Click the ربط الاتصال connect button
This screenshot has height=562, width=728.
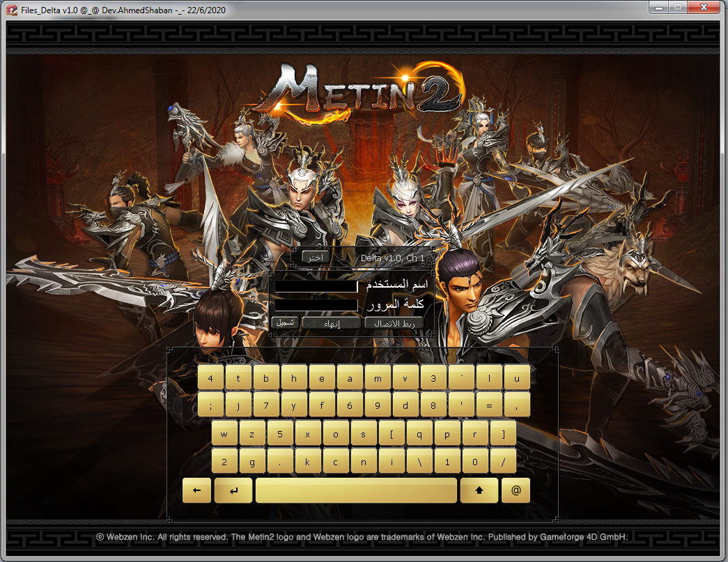pyautogui.click(x=394, y=323)
